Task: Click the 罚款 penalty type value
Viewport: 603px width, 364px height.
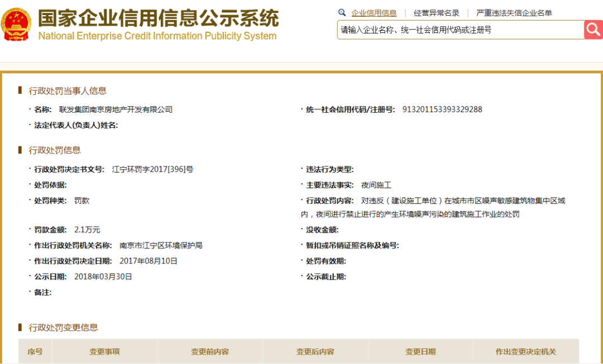Action: click(82, 200)
